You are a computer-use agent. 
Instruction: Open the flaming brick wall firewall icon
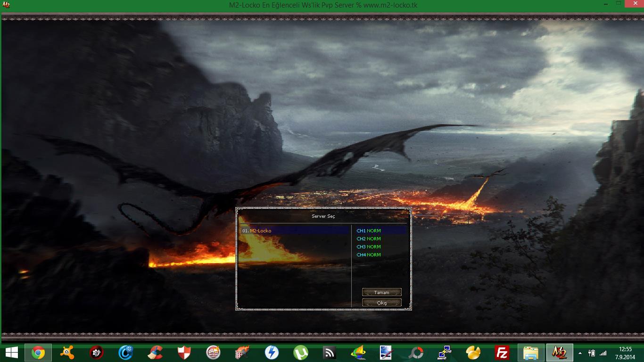tap(242, 353)
